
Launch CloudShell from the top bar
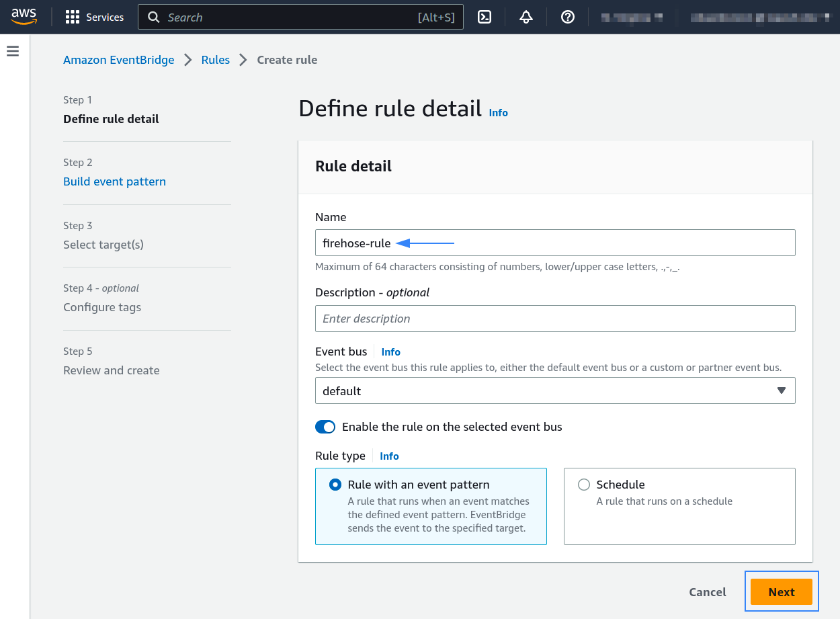485,17
